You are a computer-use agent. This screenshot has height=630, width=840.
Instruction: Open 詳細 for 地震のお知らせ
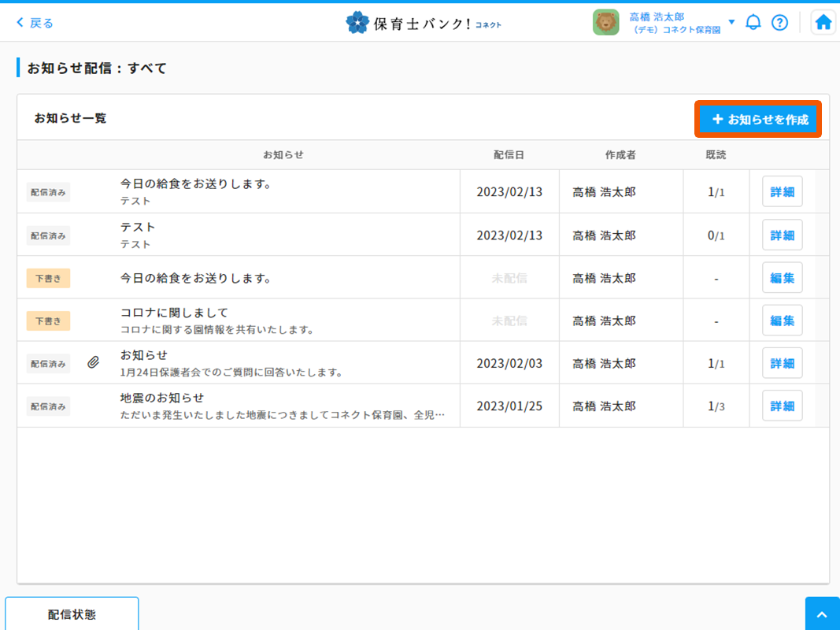(782, 406)
